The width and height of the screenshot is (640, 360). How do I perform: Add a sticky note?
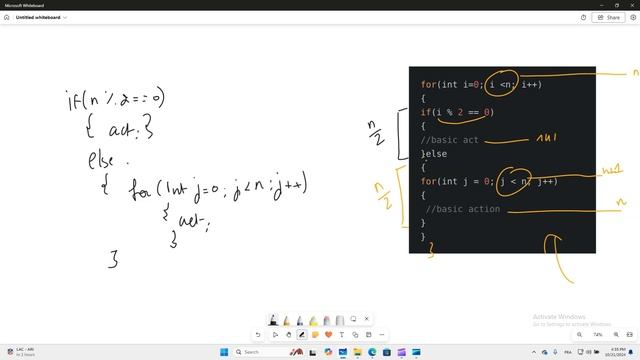click(x=315, y=335)
